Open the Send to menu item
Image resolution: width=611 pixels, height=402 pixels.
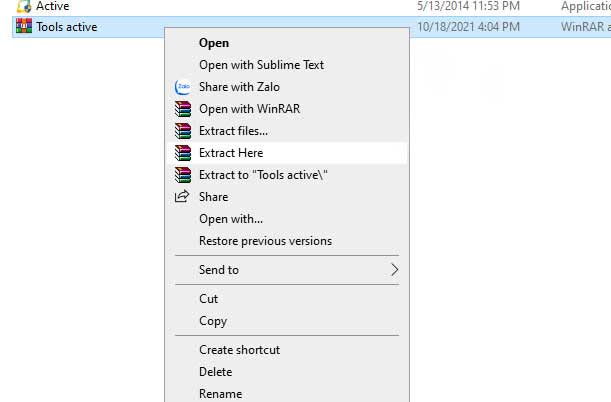[x=287, y=270]
